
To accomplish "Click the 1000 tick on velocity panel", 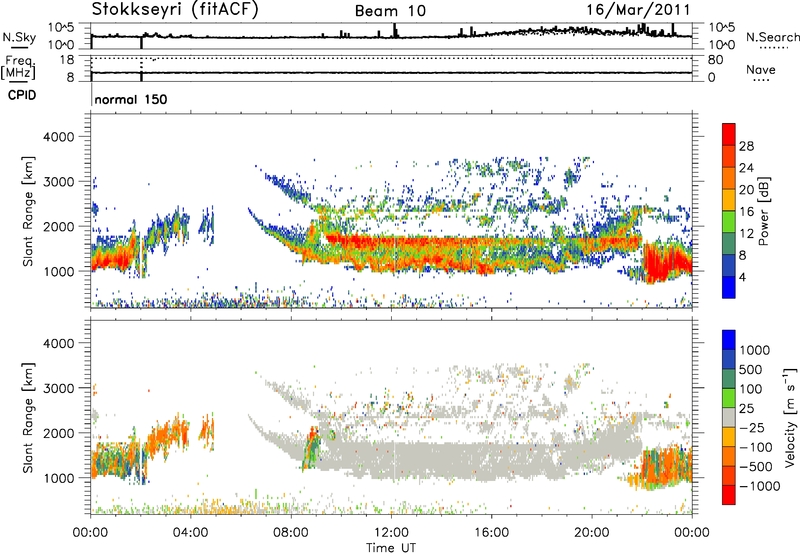I will 58,478.
